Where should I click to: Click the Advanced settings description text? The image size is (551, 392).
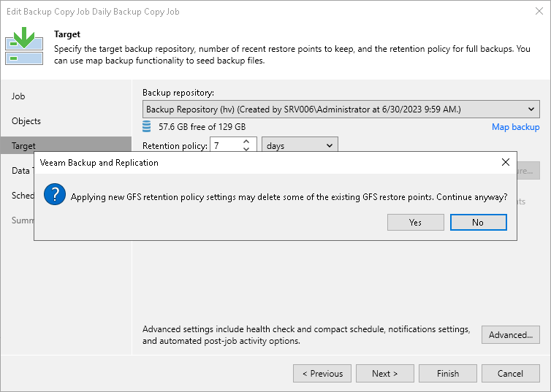tap(306, 335)
